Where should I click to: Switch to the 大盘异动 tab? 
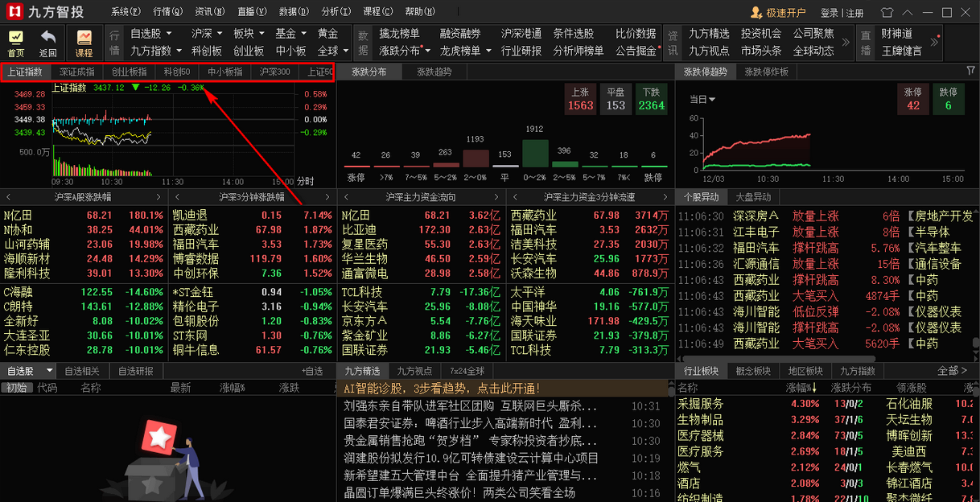753,196
